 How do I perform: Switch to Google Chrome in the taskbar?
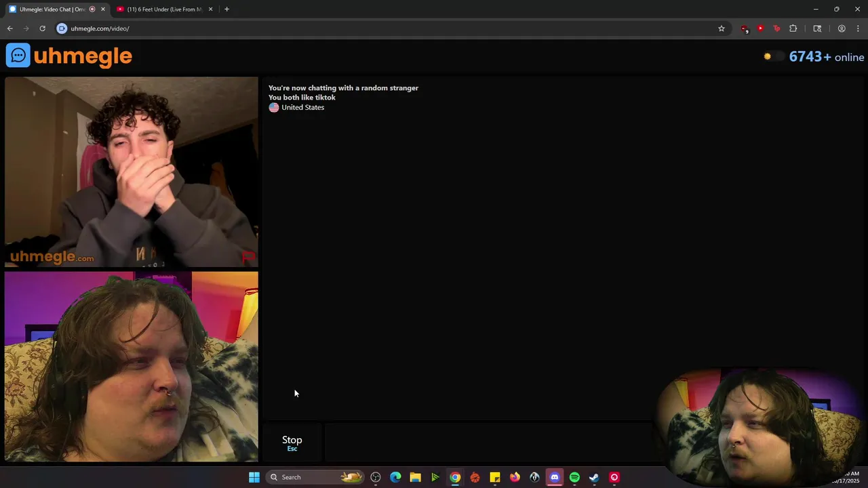[455, 477]
